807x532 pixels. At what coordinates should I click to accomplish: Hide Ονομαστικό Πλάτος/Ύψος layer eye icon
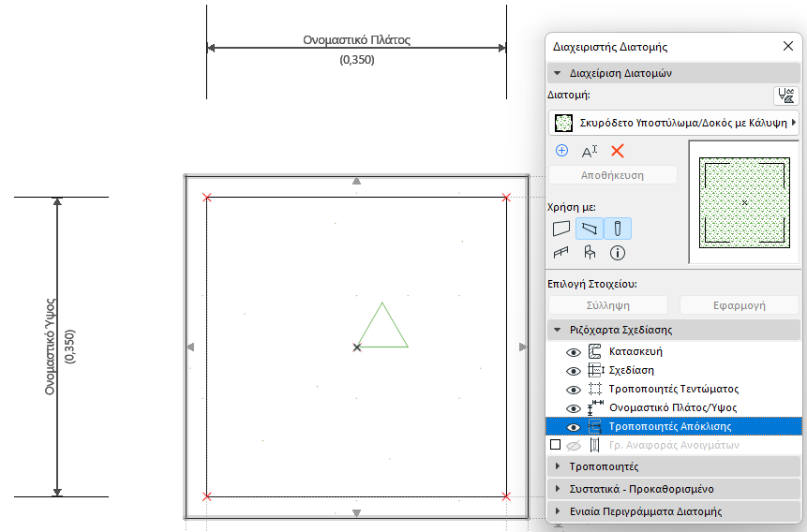coord(574,408)
